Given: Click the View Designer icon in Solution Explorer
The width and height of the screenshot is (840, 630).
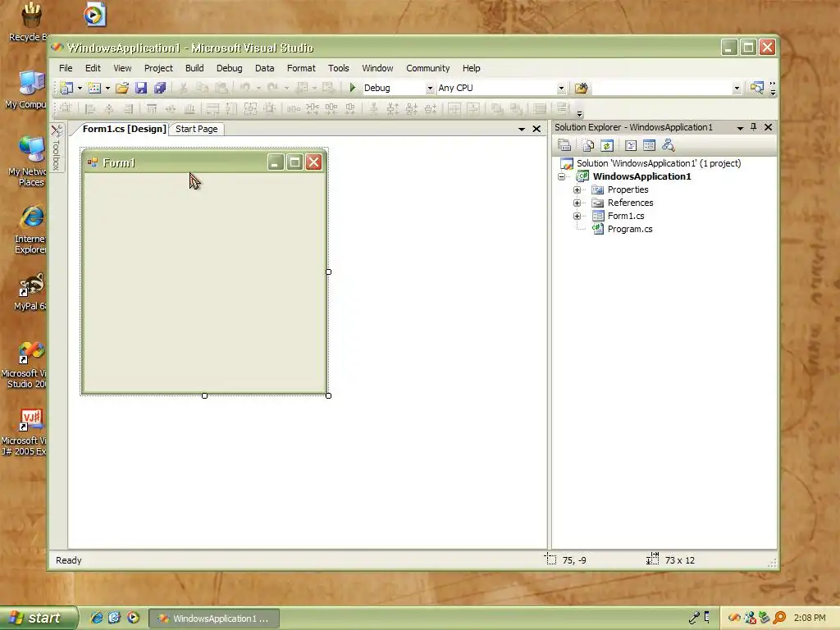Looking at the screenshot, I should pyautogui.click(x=650, y=145).
